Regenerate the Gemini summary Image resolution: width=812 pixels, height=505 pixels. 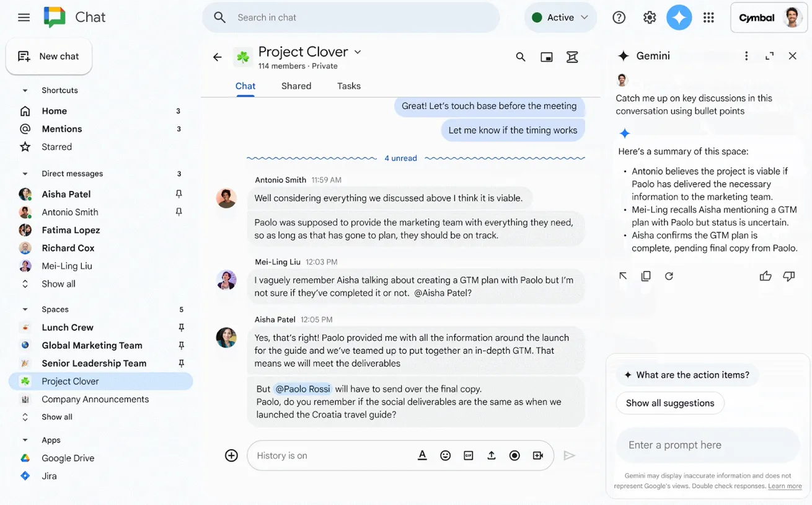[x=669, y=276]
